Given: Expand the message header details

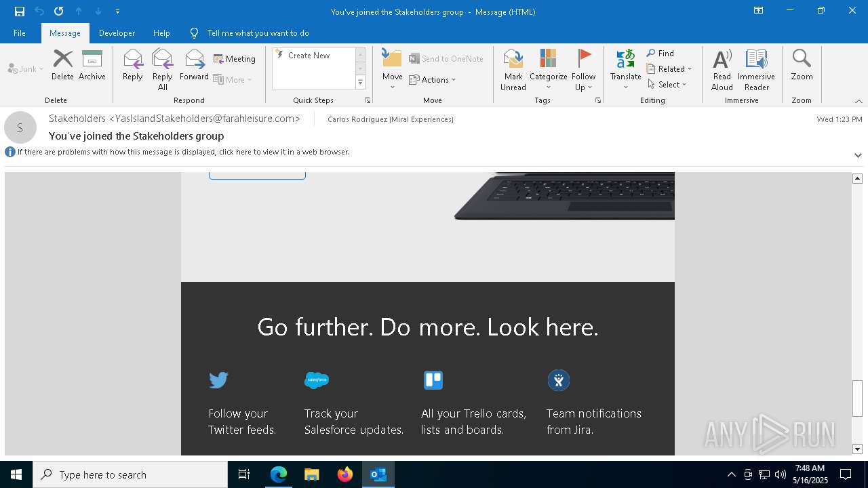Looking at the screenshot, I should coord(858,155).
